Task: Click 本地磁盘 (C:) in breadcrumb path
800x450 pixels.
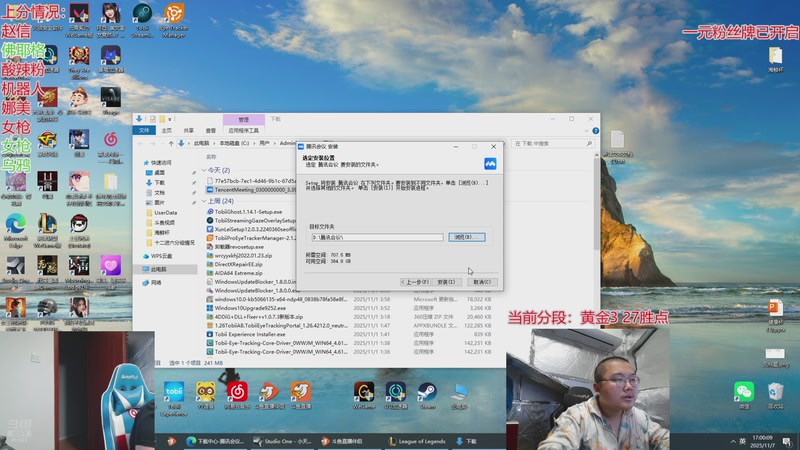Action: [234, 143]
